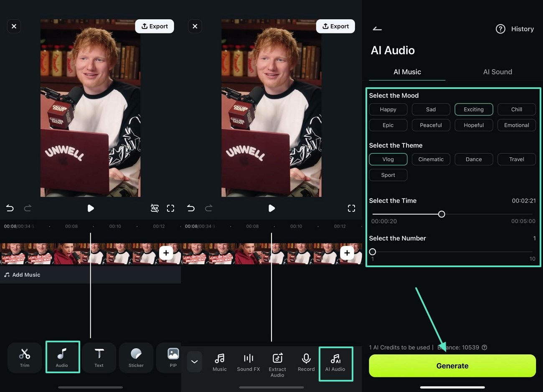Choose Extract Audio option
This screenshot has height=392, width=543.
277,365
